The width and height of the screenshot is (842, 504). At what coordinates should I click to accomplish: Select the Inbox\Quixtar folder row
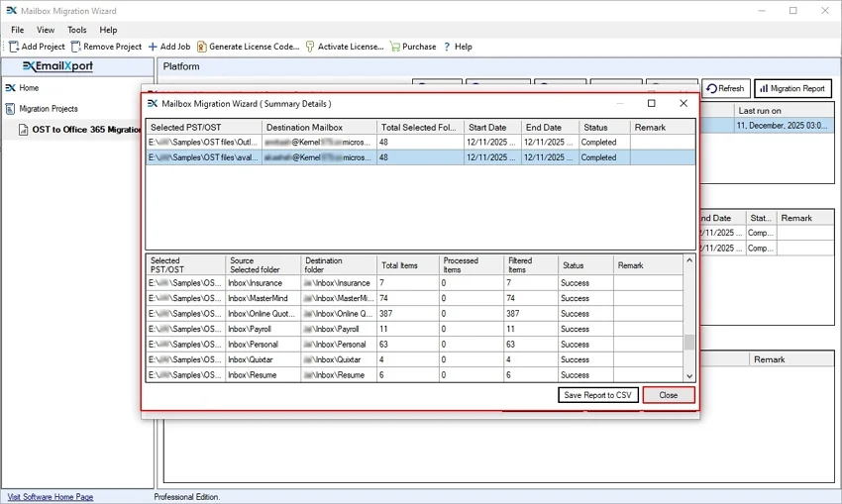[414, 359]
